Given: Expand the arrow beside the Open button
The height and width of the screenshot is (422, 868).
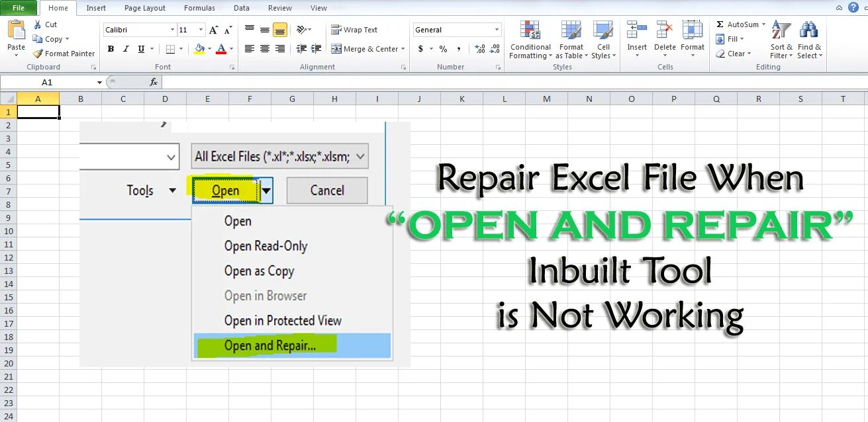Looking at the screenshot, I should 265,190.
